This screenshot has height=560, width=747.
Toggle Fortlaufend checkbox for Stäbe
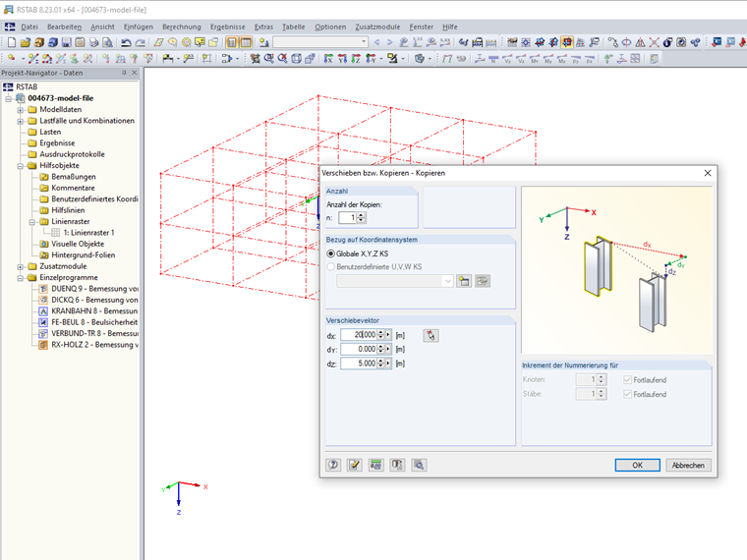(x=627, y=394)
